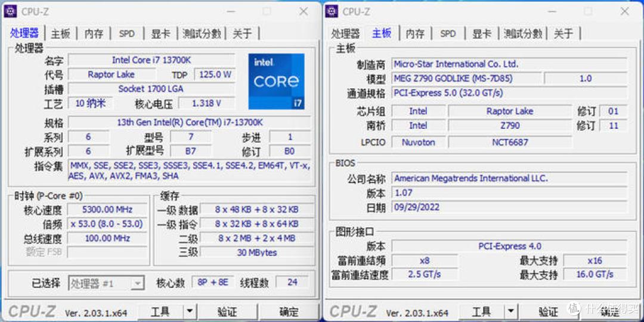
Task: Click southbridge value Z790
Action: 510,126
